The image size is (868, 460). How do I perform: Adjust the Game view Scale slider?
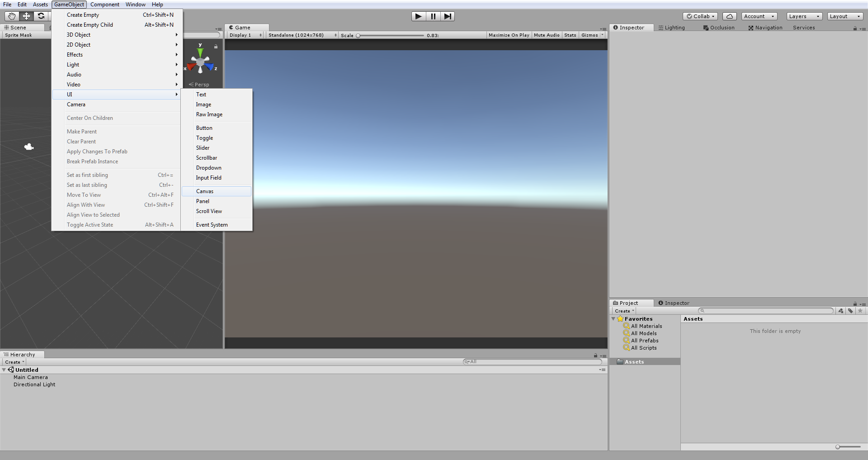(x=358, y=35)
